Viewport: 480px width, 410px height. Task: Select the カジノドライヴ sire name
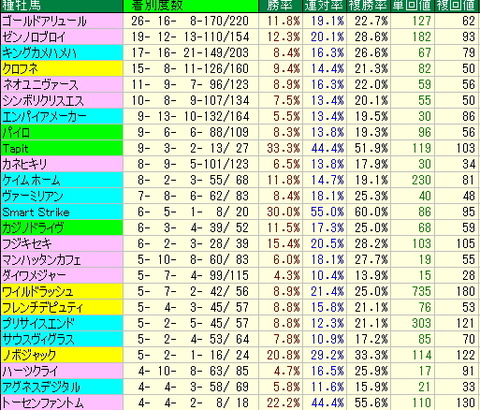[x=33, y=228]
